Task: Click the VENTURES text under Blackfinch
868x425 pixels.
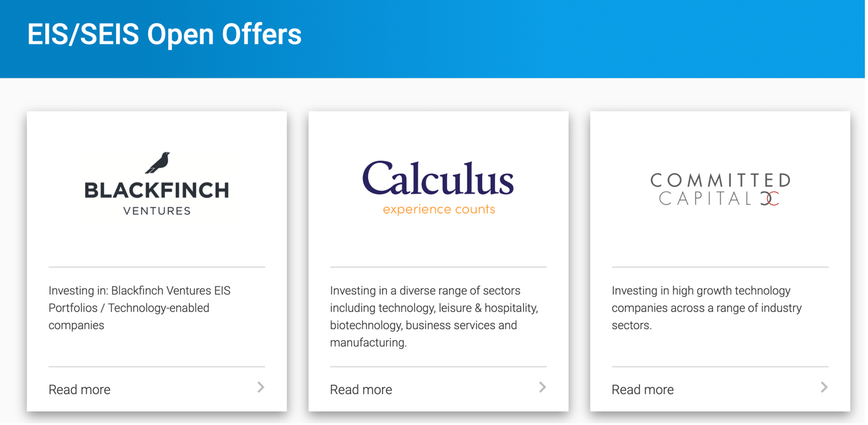Action: tap(157, 211)
